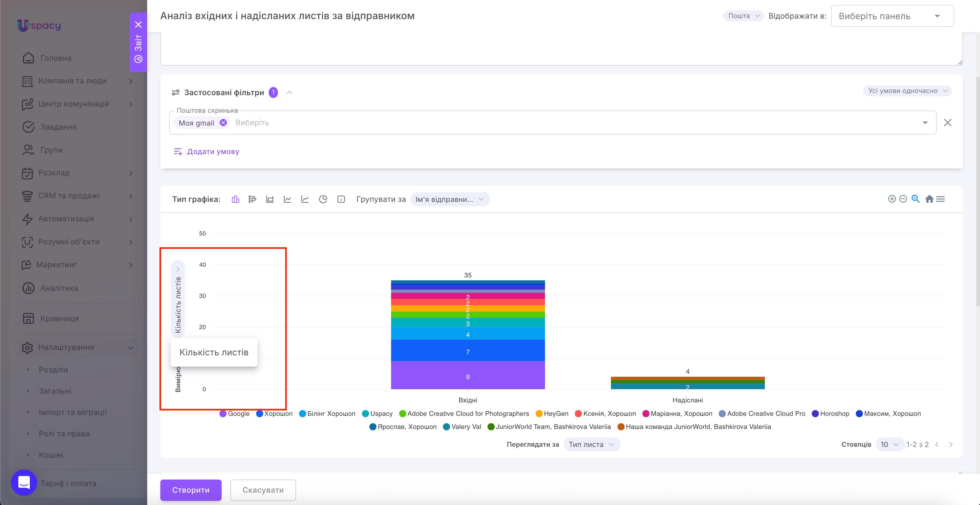
Task: Open the chart hamburger menu
Action: click(x=940, y=199)
